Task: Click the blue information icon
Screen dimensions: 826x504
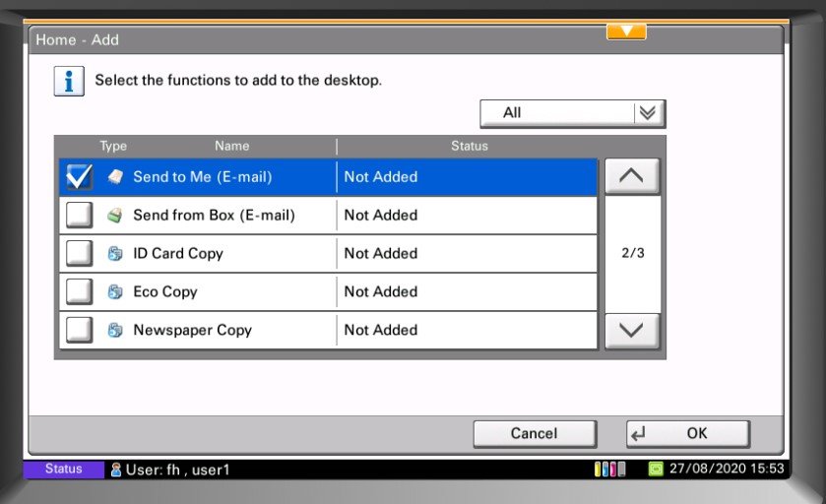Action: [68, 81]
